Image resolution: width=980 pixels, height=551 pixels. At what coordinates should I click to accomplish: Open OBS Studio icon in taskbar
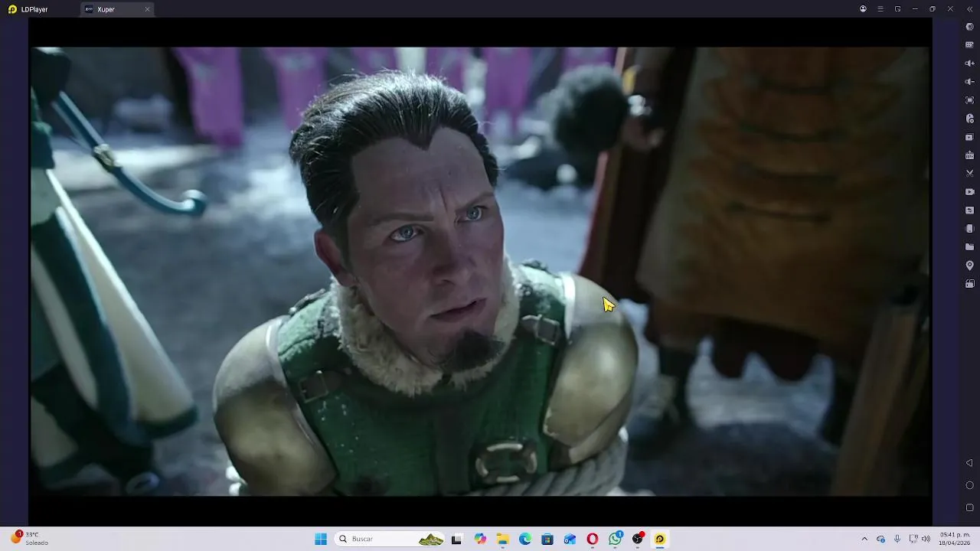pyautogui.click(x=638, y=539)
